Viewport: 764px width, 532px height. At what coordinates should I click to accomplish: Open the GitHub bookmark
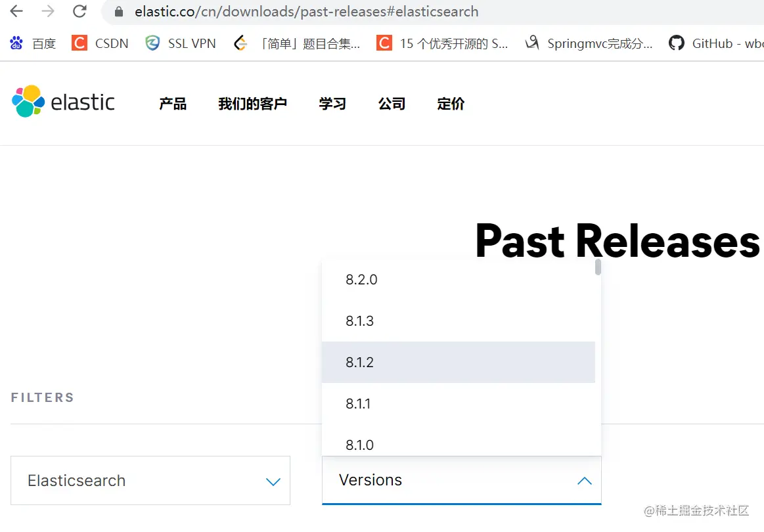(x=716, y=43)
